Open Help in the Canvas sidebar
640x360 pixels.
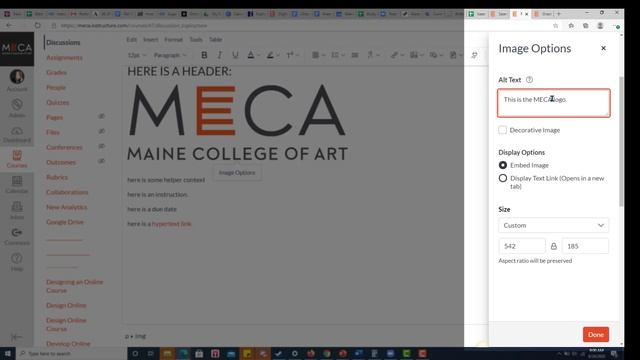point(17,262)
